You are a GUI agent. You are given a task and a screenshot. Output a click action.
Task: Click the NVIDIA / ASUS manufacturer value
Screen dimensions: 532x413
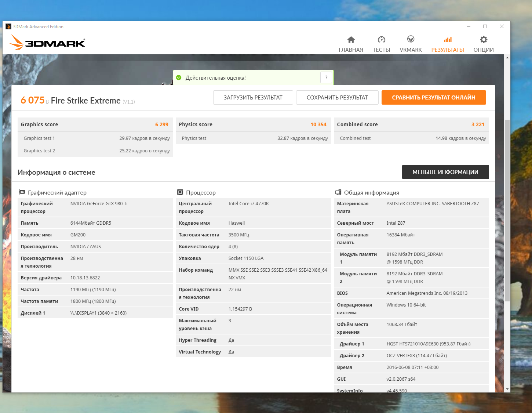(x=85, y=246)
